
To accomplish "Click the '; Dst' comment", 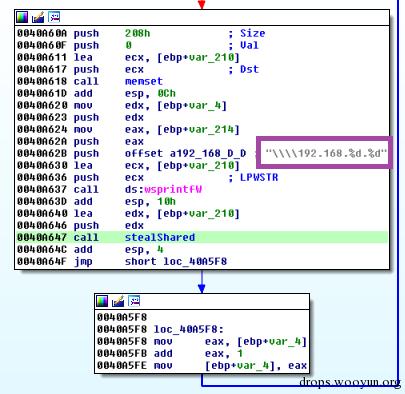I will pyautogui.click(x=244, y=69).
